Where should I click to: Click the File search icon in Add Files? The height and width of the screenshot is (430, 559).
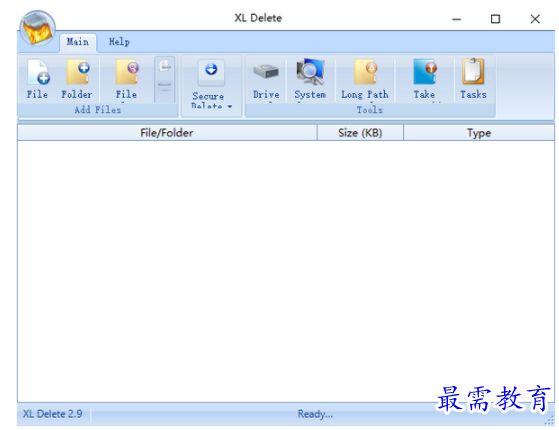(126, 78)
